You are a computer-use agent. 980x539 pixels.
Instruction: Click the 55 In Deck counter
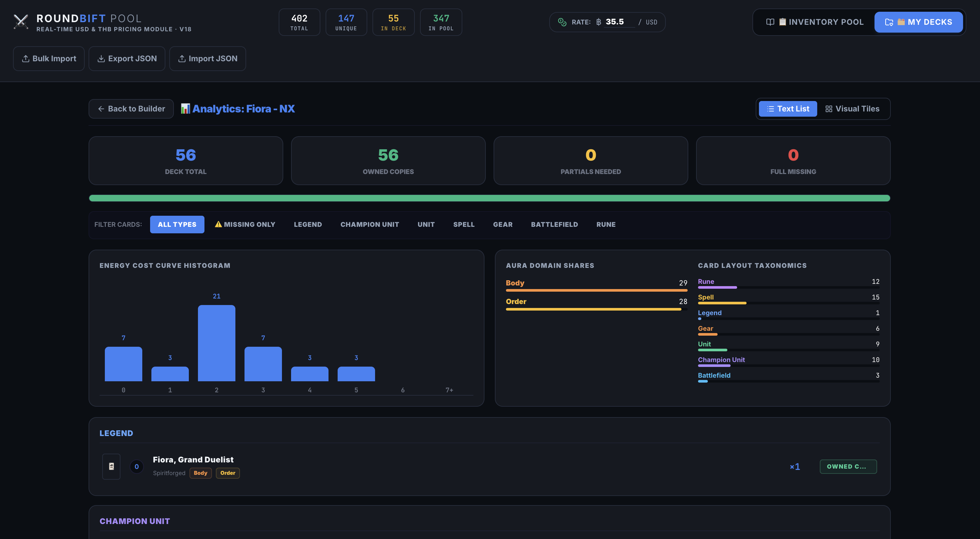pos(393,22)
